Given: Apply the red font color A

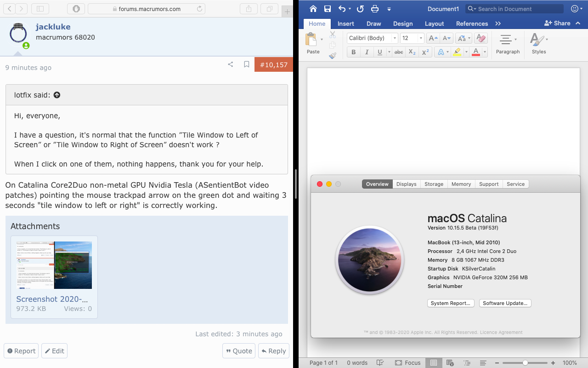Looking at the screenshot, I should coord(476,52).
